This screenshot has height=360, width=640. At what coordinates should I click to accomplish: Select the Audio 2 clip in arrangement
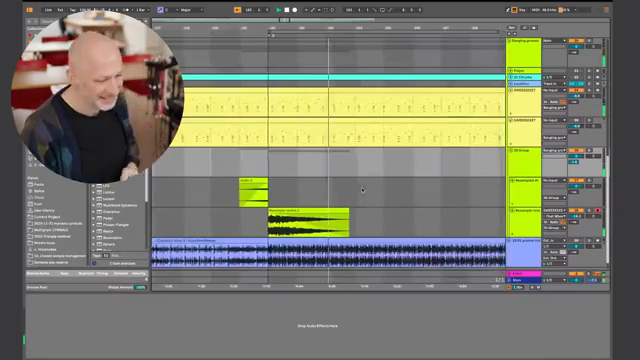pos(253,192)
